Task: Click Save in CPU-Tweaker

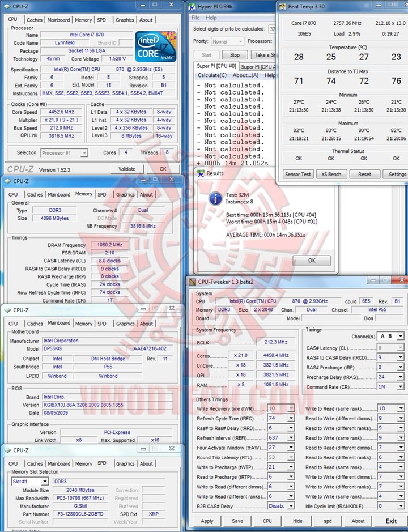Action: [x=237, y=521]
